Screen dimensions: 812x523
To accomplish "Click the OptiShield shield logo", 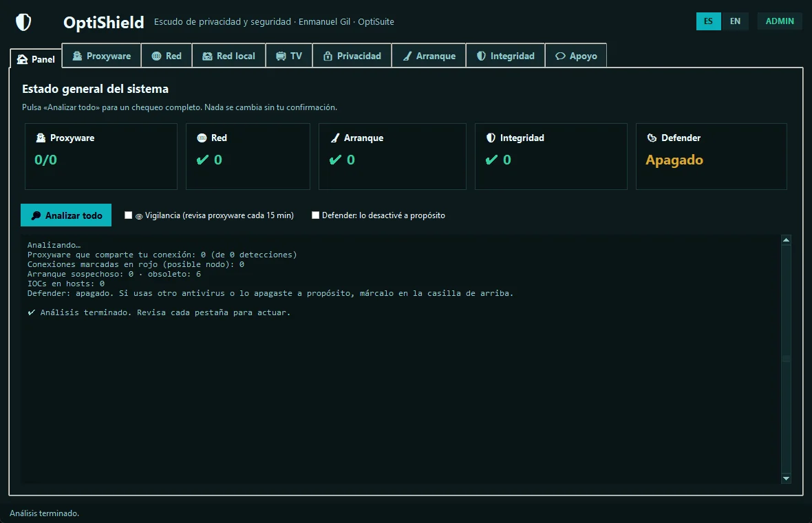I will tap(23, 22).
